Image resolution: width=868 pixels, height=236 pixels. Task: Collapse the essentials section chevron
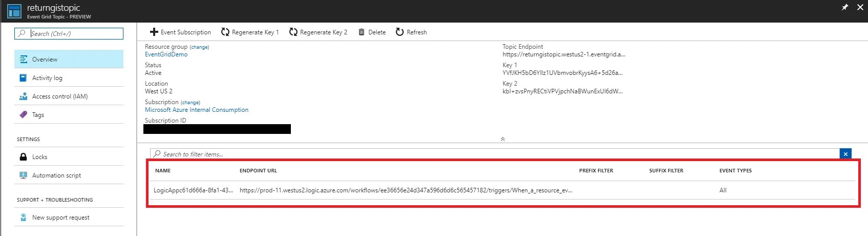coord(503,139)
